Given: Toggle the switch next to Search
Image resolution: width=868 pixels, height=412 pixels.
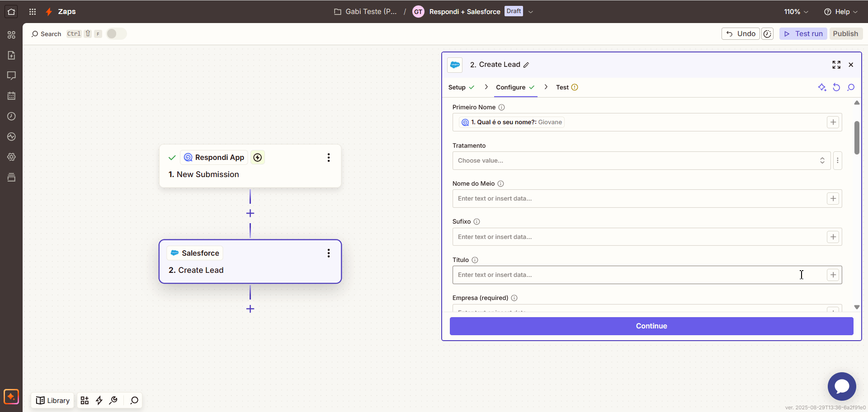Looking at the screenshot, I should click(x=116, y=34).
